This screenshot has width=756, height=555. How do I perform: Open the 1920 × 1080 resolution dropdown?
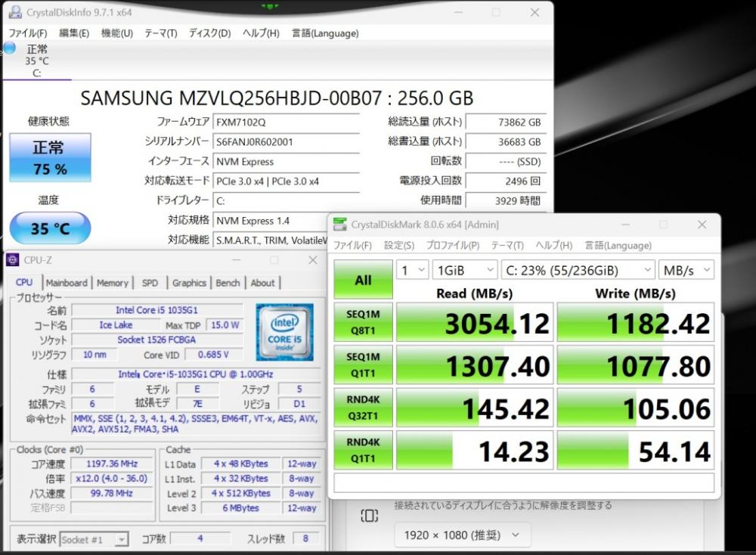[x=462, y=535]
